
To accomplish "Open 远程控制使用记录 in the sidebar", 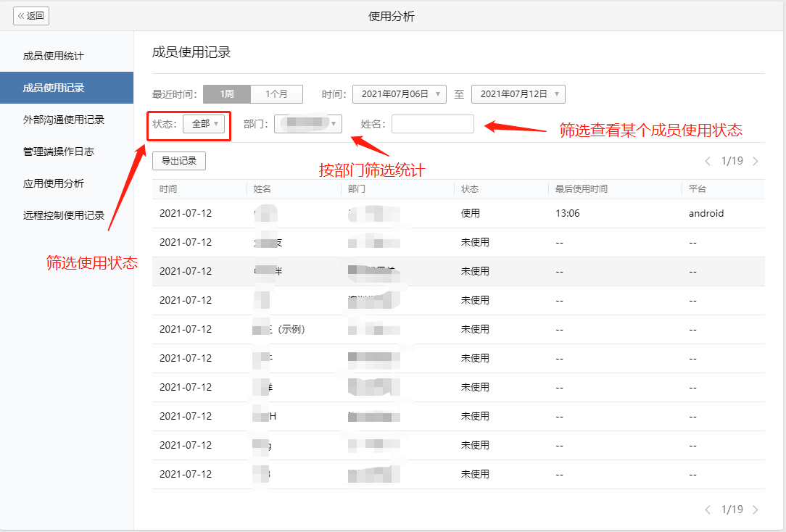I will coord(64,215).
